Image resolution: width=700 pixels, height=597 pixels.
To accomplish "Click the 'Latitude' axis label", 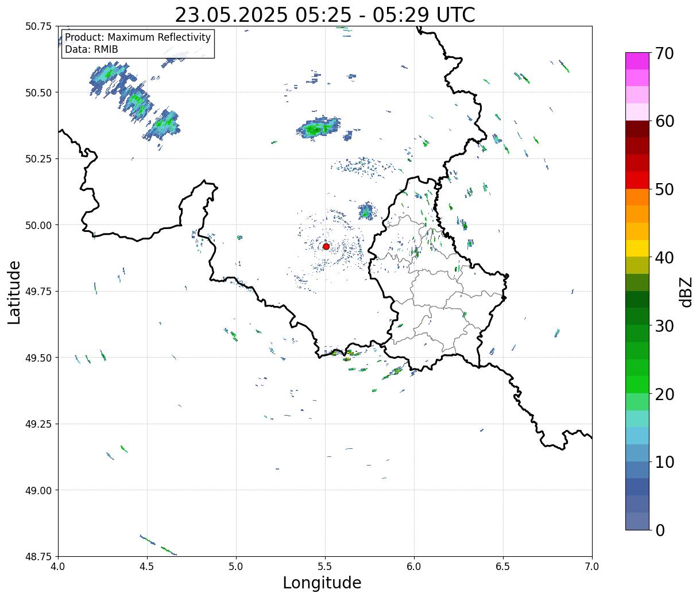I will pyautogui.click(x=14, y=292).
